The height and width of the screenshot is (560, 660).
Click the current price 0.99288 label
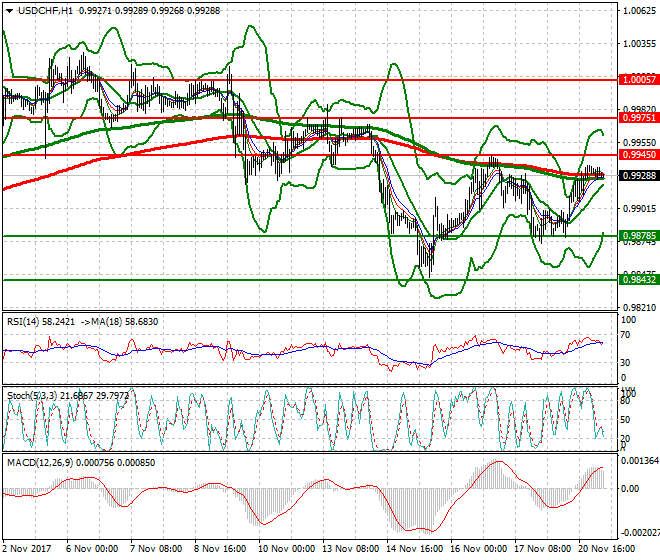click(x=638, y=176)
